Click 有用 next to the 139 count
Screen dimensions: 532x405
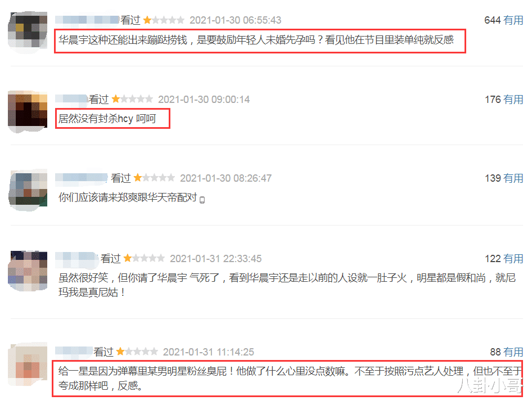513,178
